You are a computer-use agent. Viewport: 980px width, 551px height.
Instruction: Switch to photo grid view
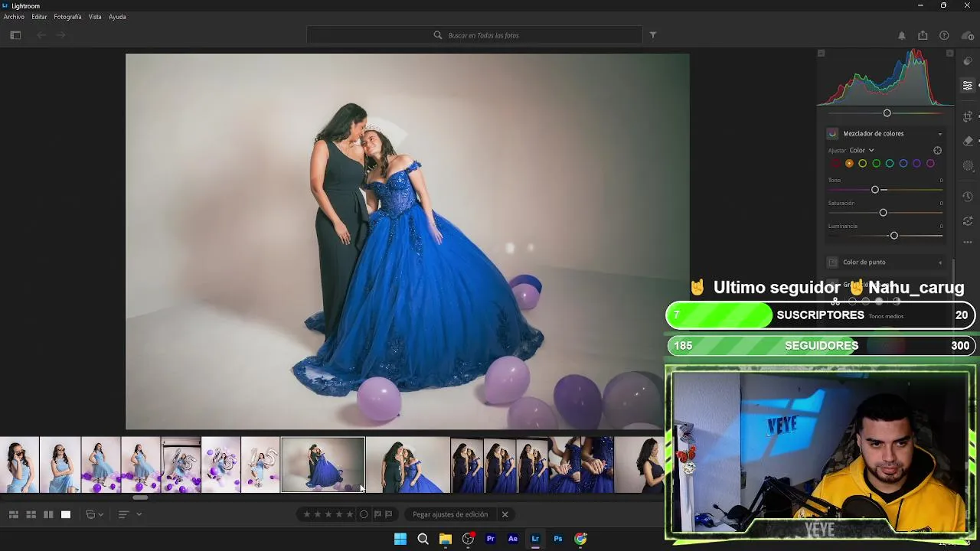pyautogui.click(x=14, y=515)
